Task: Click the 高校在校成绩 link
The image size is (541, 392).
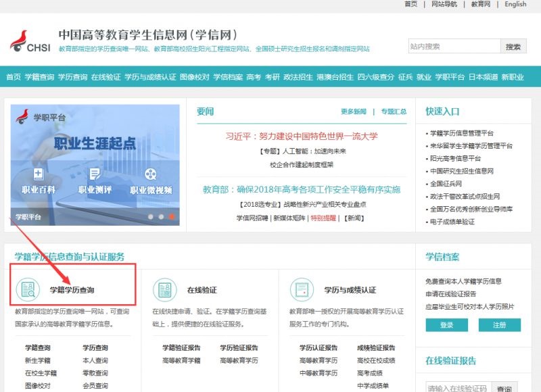Action: (x=376, y=360)
